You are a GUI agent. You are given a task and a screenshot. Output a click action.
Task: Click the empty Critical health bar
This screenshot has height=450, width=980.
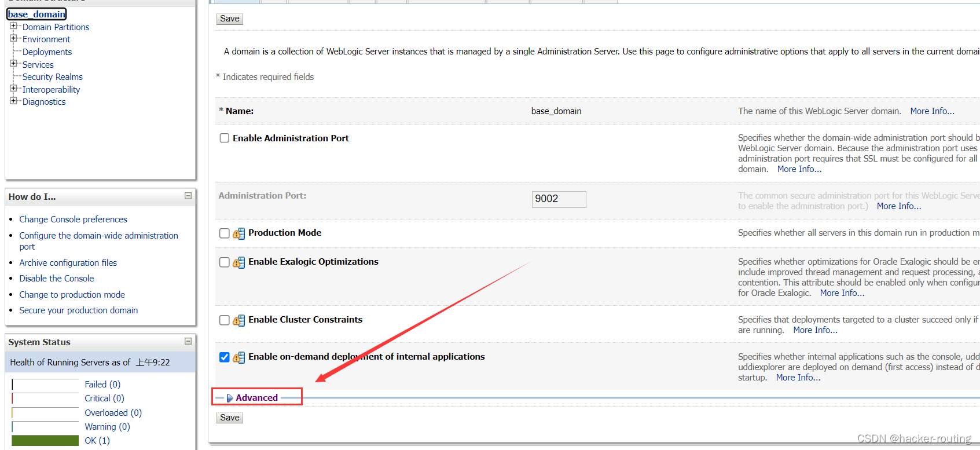point(45,398)
